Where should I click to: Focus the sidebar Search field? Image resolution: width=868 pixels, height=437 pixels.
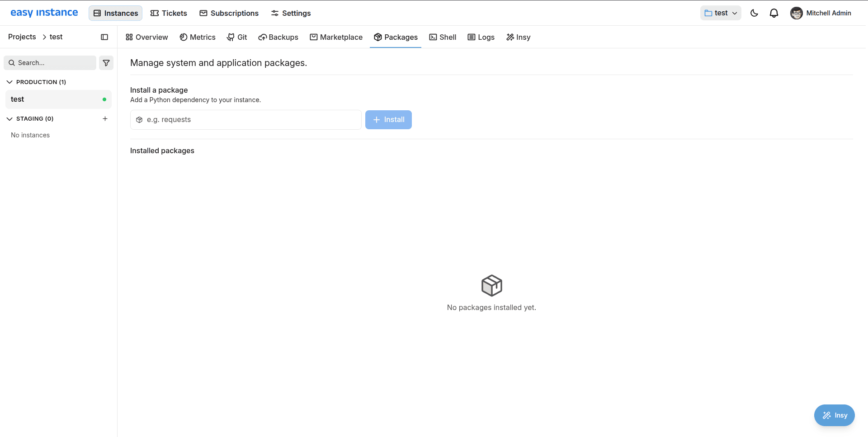click(50, 63)
